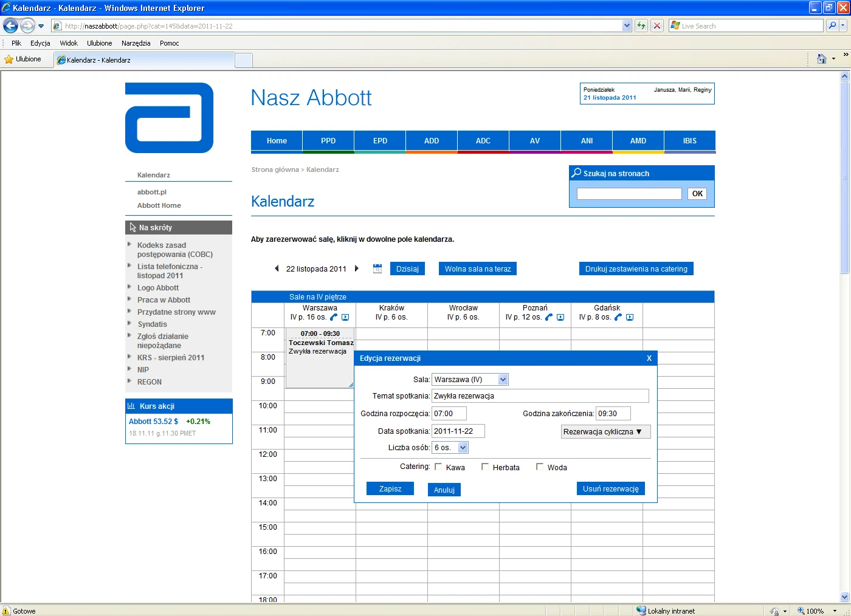Click phone icon for Warszawa room

[x=334, y=317]
